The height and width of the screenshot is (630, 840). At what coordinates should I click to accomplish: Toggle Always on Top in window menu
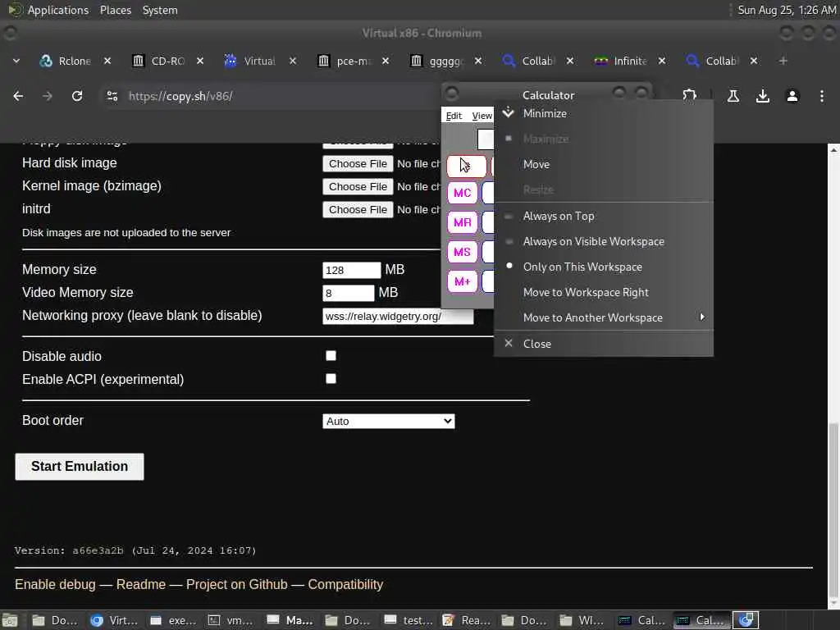click(x=603, y=216)
